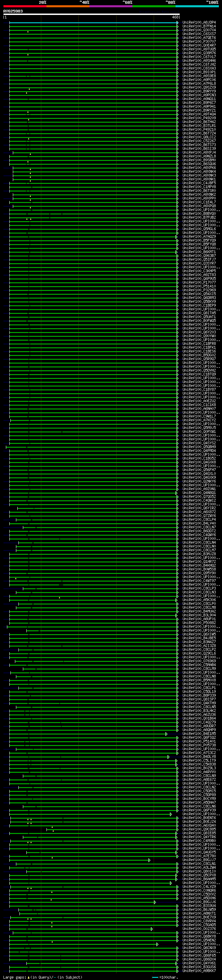Select hit UniRef100_Q6XIW5
The height and width of the screenshot is (980, 222).
[199, 634]
